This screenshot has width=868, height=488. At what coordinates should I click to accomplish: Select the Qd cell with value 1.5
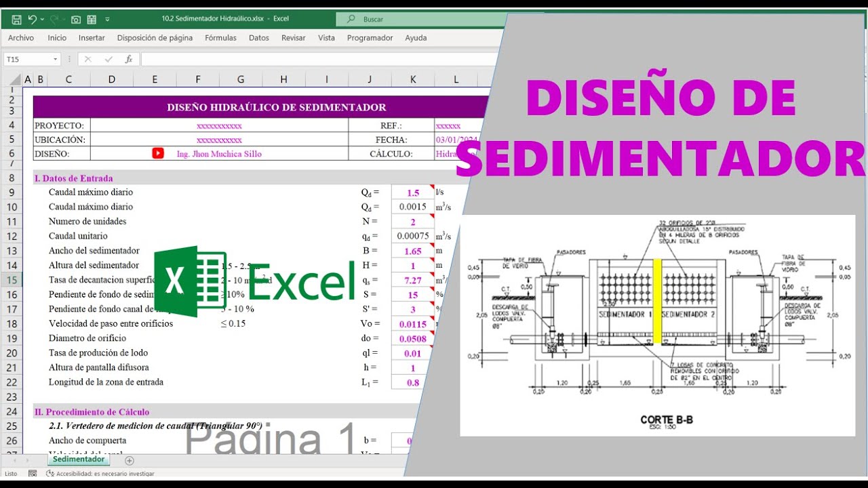click(x=413, y=192)
